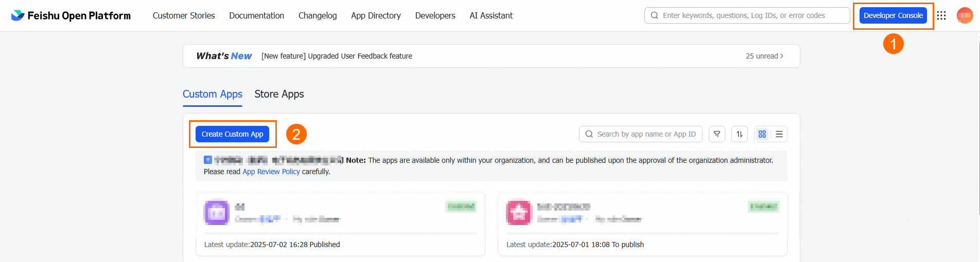Image resolution: width=980 pixels, height=262 pixels.
Task: Focus the search by app name field
Action: click(x=641, y=134)
